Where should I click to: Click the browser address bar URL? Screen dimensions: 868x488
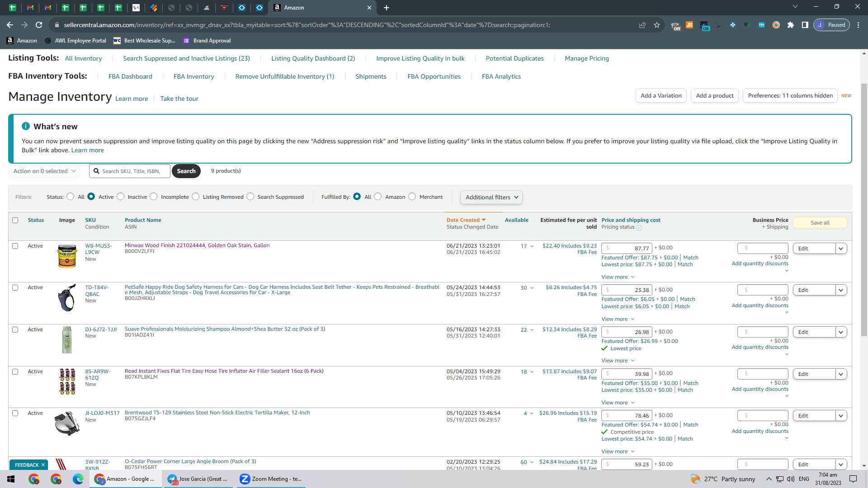(x=307, y=25)
